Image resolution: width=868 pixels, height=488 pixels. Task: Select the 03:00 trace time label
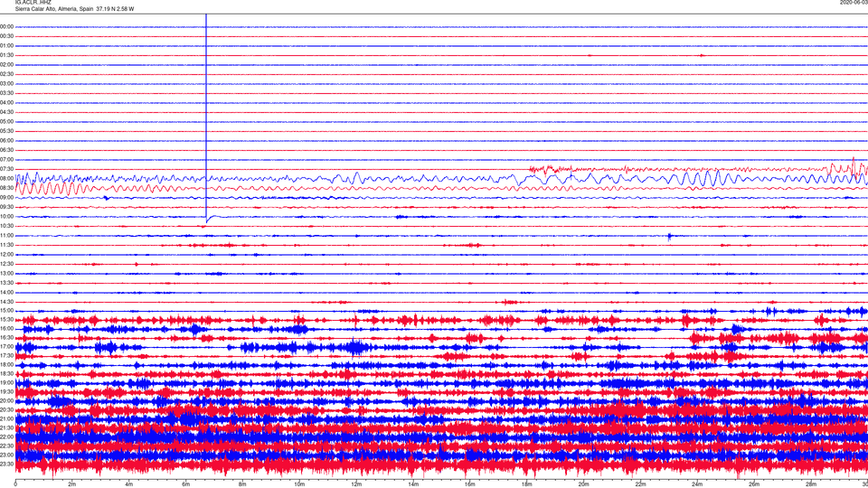(x=6, y=83)
